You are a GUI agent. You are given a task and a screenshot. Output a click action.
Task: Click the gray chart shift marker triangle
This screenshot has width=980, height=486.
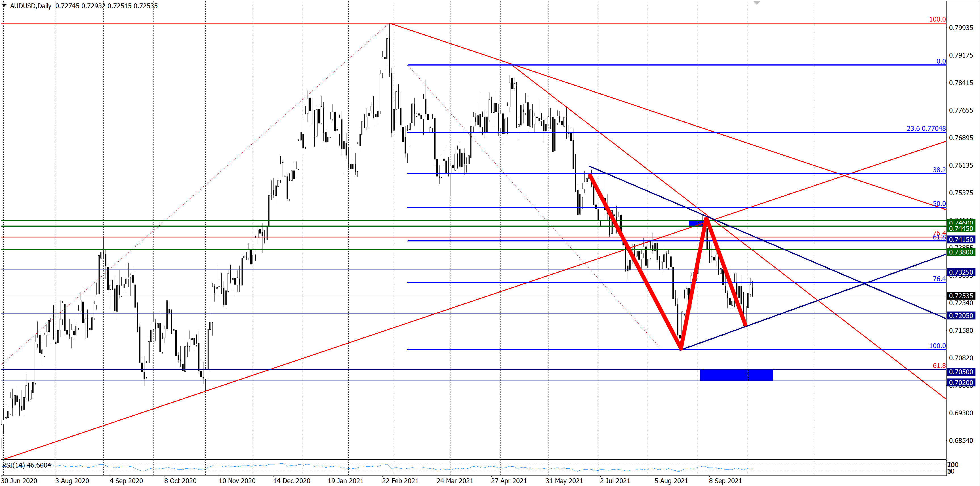pyautogui.click(x=757, y=3)
